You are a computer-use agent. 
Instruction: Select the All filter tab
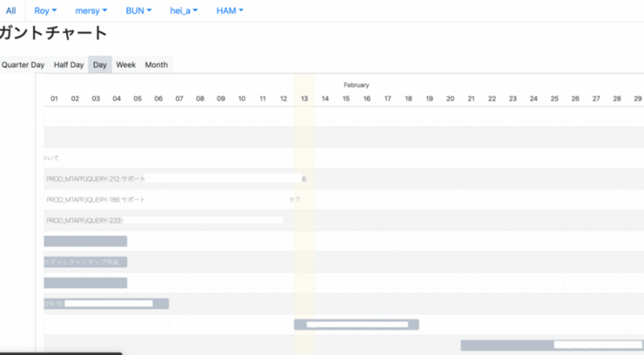pos(11,10)
